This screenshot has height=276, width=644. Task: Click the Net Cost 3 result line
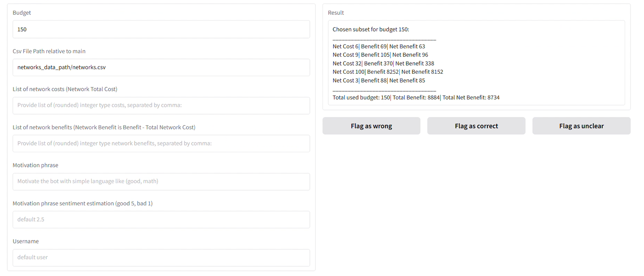click(379, 81)
